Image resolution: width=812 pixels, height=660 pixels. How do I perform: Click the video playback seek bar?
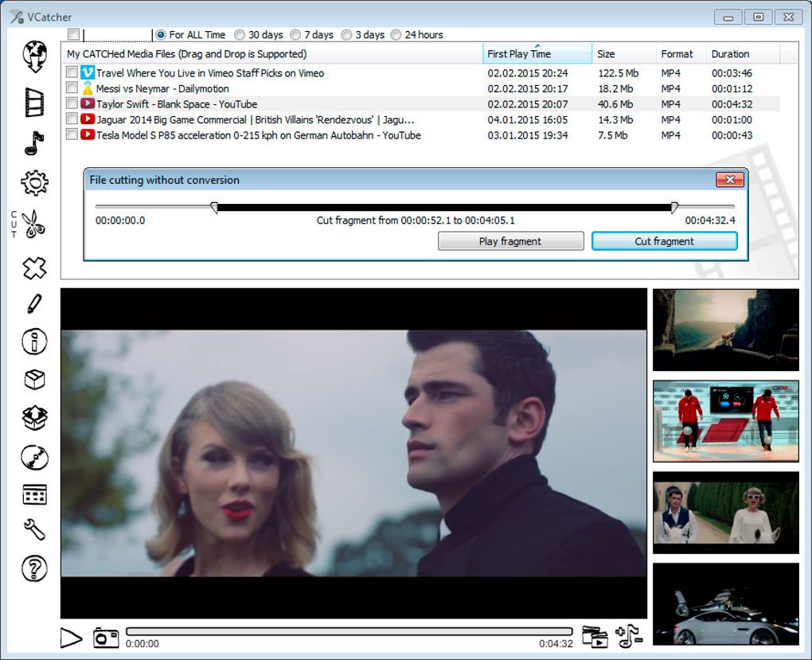coord(349,631)
